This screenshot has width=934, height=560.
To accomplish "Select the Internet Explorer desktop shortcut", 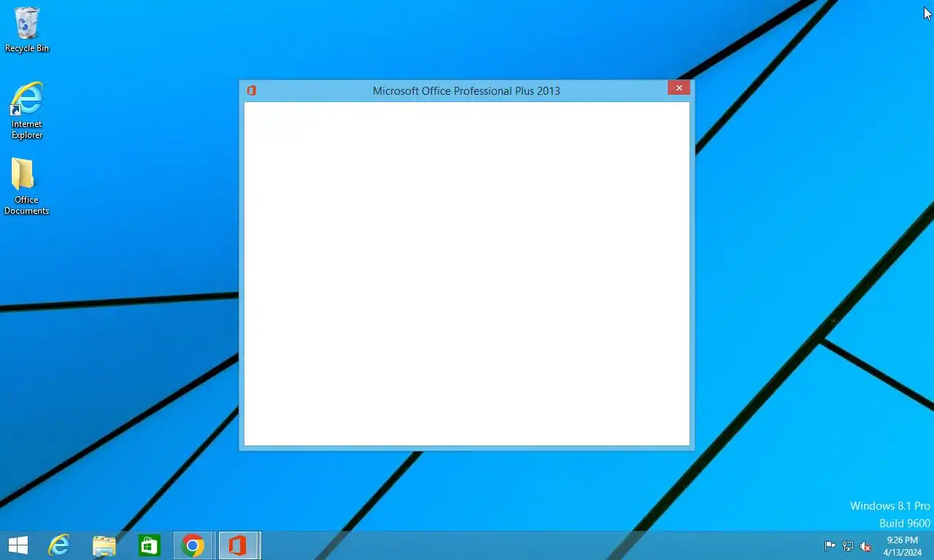I will (x=27, y=109).
